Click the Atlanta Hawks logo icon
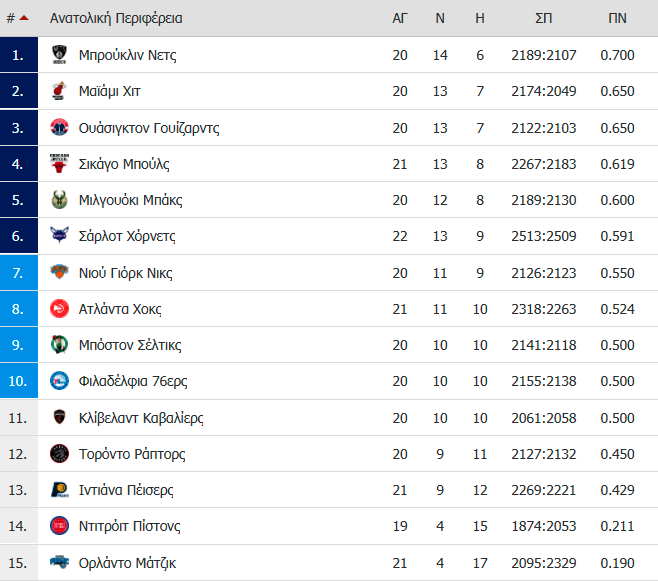Image resolution: width=658 pixels, height=581 pixels. click(x=59, y=309)
